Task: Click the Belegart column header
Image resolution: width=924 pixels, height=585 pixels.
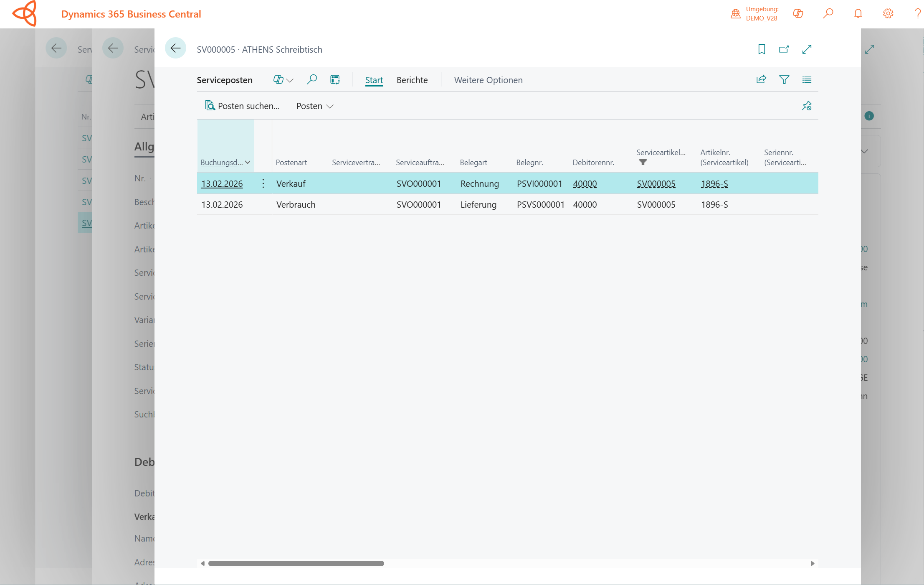Action: [473, 163]
